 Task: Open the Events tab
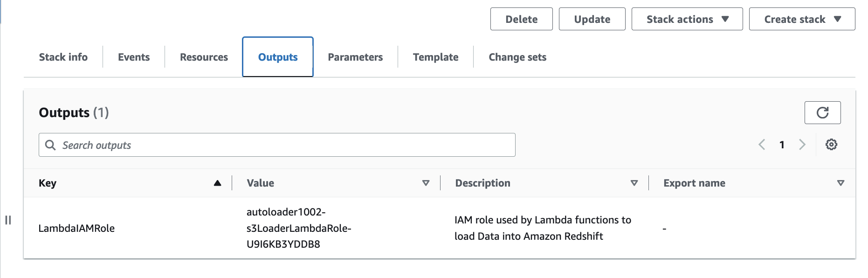[x=134, y=57]
